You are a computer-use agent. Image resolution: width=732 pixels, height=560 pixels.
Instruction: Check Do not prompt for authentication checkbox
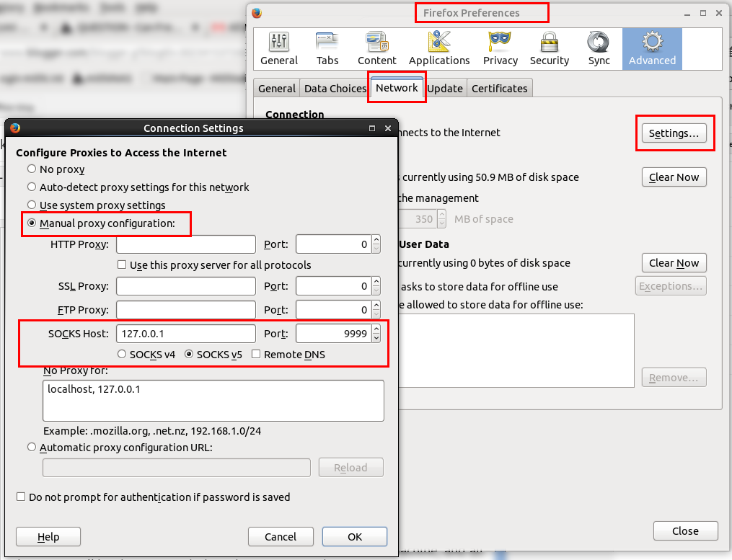(x=21, y=497)
